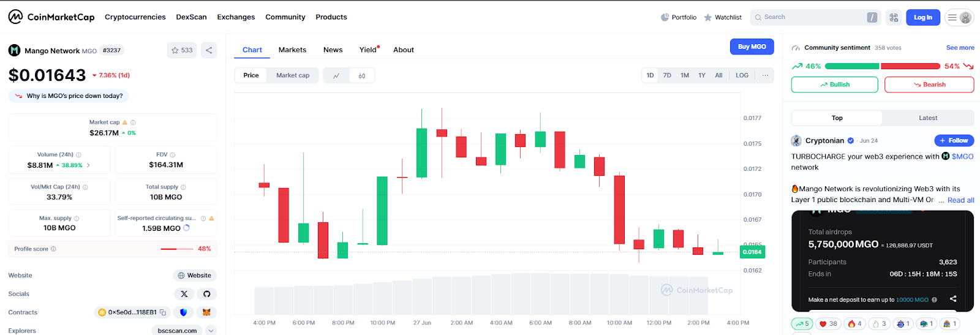
Task: Open Portfolio from the header
Action: [x=679, y=17]
